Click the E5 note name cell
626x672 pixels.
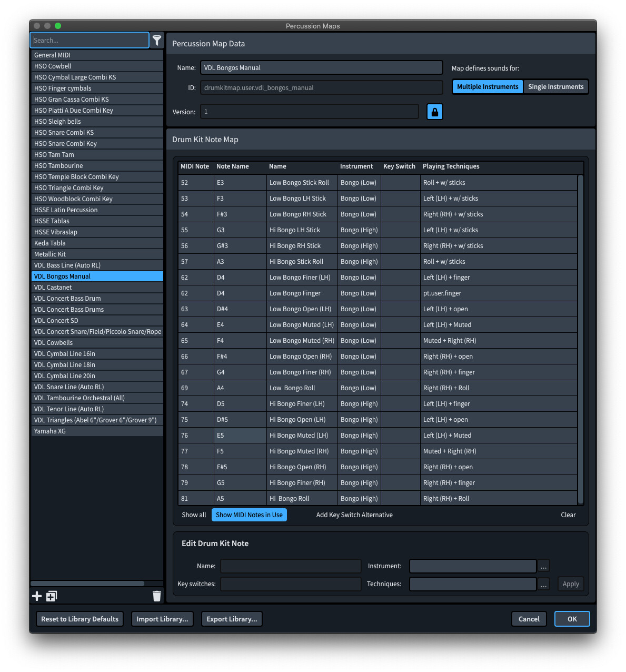coord(240,435)
